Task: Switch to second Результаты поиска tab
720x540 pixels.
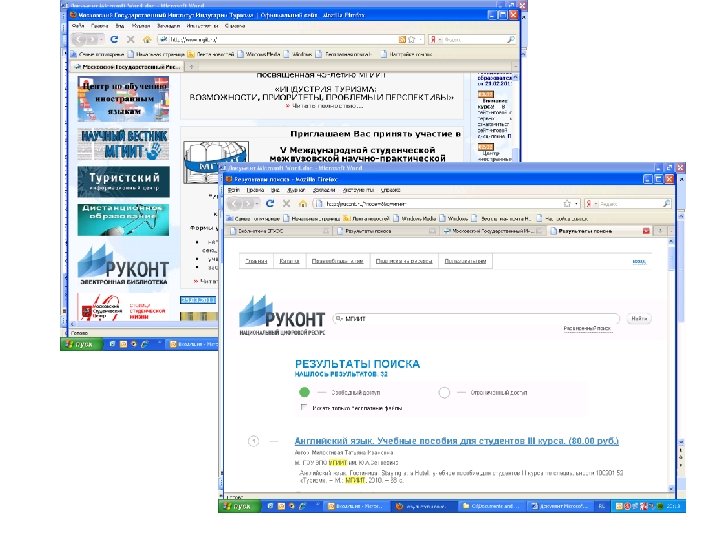Action: [386, 231]
